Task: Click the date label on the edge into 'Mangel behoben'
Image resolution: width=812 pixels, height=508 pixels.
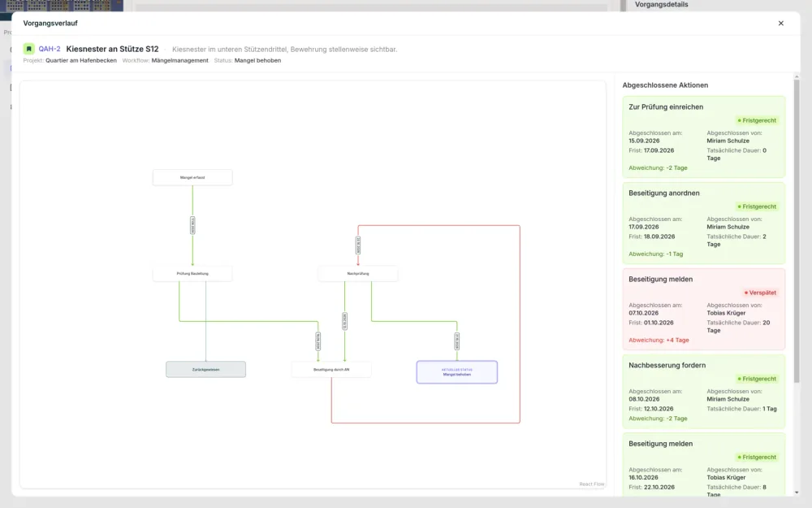Action: [x=456, y=341]
